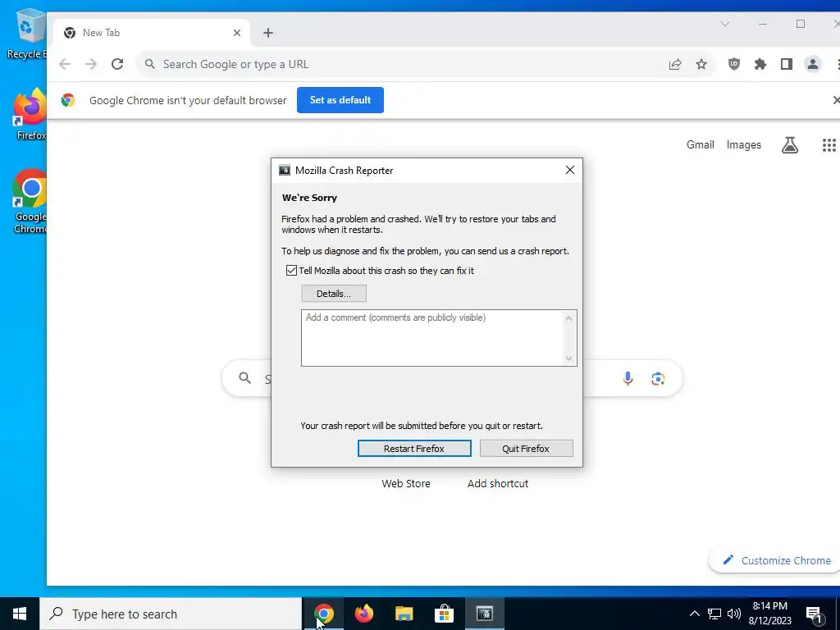Maximize the Chrome window

[801, 24]
